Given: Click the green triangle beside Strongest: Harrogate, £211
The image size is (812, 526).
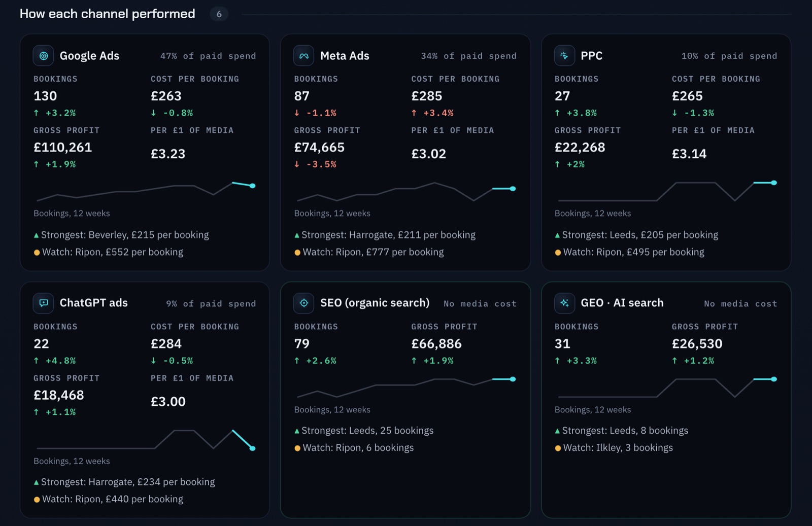Looking at the screenshot, I should (x=297, y=235).
